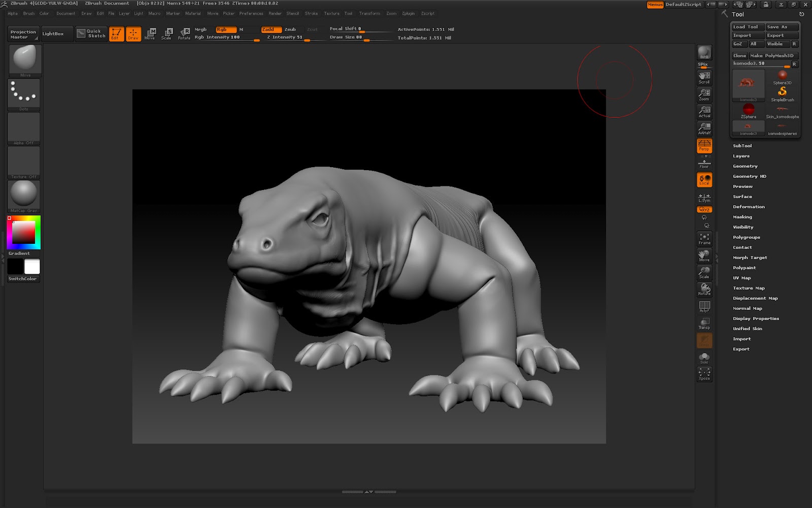Open the Texture menu
The image size is (812, 508).
pos(331,13)
